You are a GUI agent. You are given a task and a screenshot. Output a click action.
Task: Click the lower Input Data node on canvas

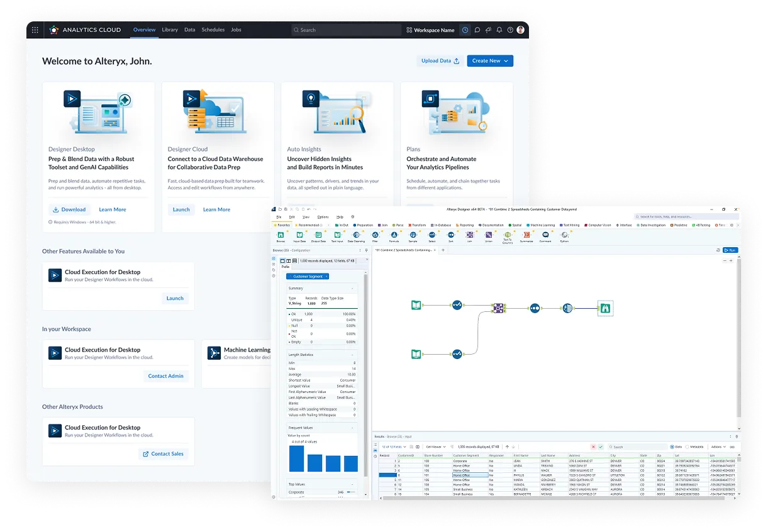(x=416, y=354)
